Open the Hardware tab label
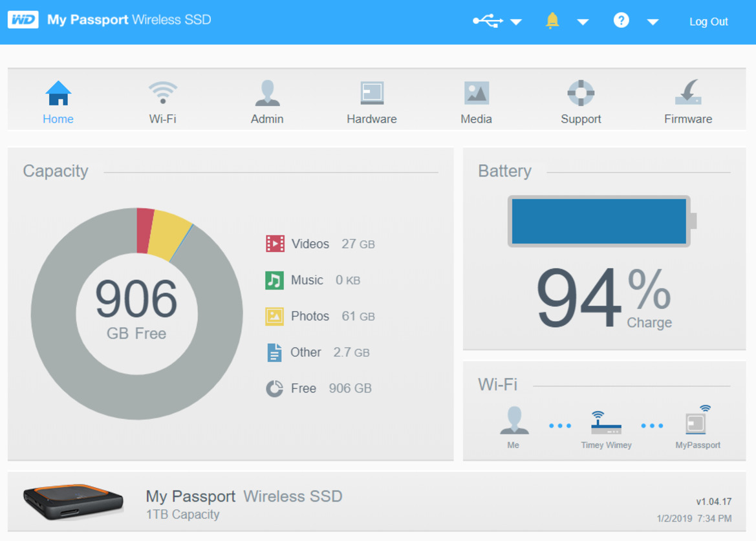This screenshot has width=756, height=541. pyautogui.click(x=372, y=119)
